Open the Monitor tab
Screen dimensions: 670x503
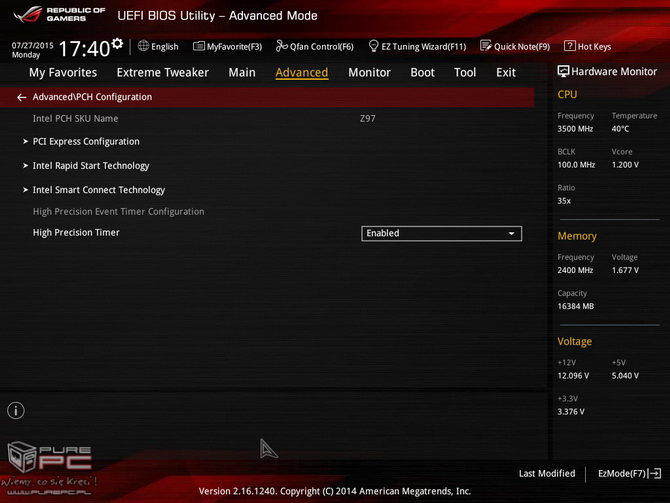pos(369,72)
